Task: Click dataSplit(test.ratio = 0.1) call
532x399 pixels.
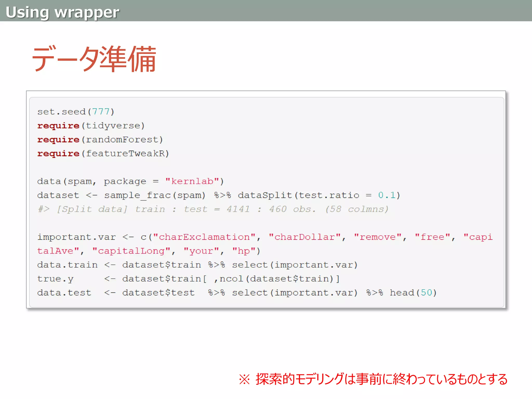Action: point(319,195)
